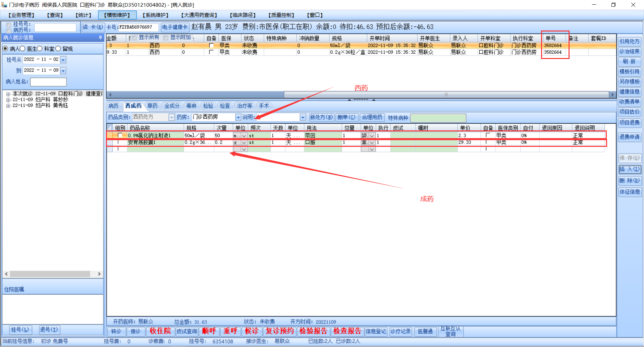Open the 【模板维护】 menu
Viewport: 644px width, 347px height.
coord(117,15)
